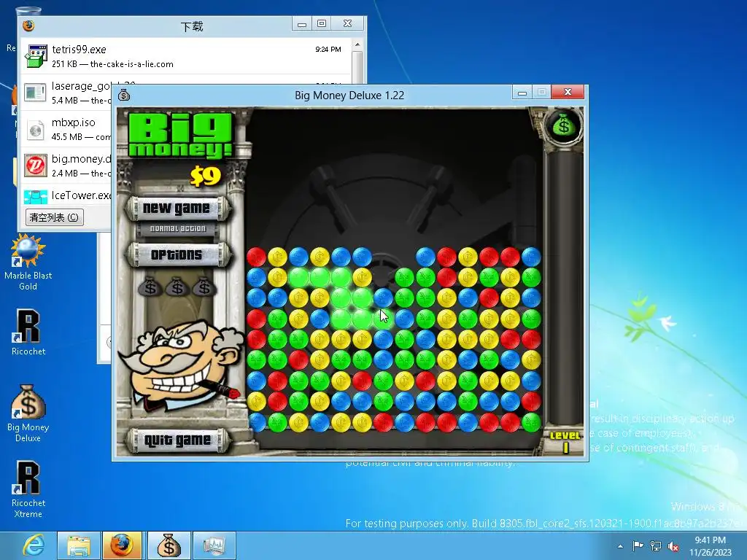The height and width of the screenshot is (560, 747).
Task: Click the muted volume tray icon
Action: click(x=673, y=546)
